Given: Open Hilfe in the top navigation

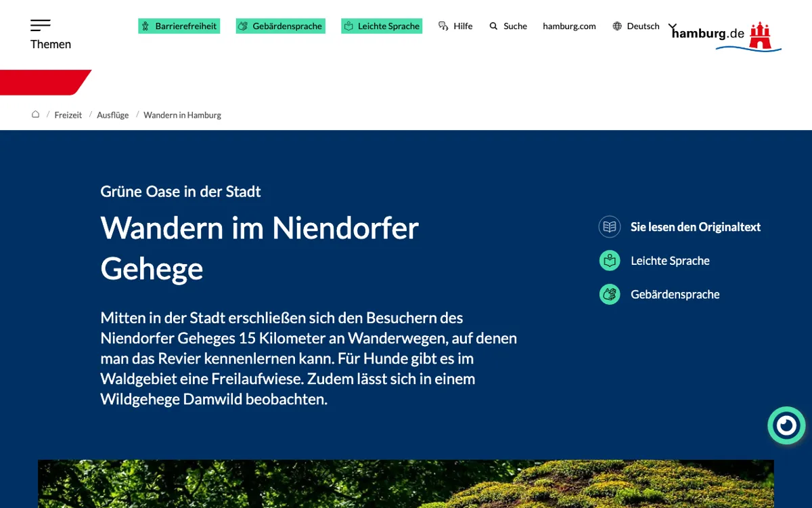Looking at the screenshot, I should [x=463, y=26].
